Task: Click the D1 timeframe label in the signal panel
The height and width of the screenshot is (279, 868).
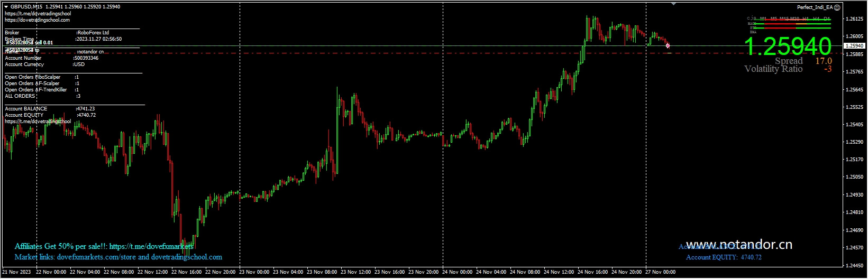Action: 827,19
